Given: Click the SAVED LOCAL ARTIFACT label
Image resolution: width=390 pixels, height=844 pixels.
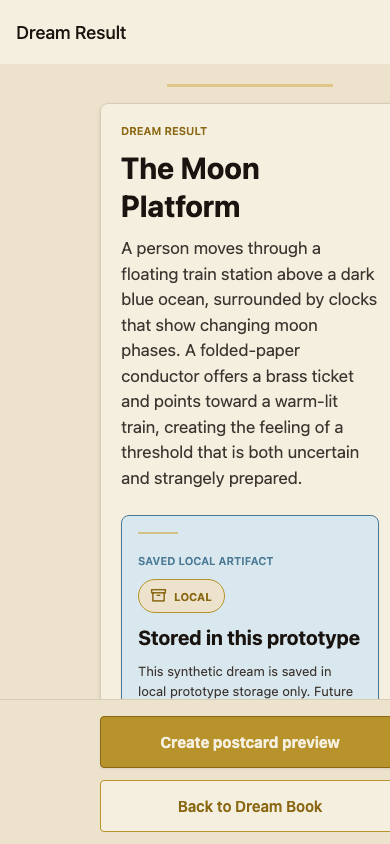Looking at the screenshot, I should (205, 561).
